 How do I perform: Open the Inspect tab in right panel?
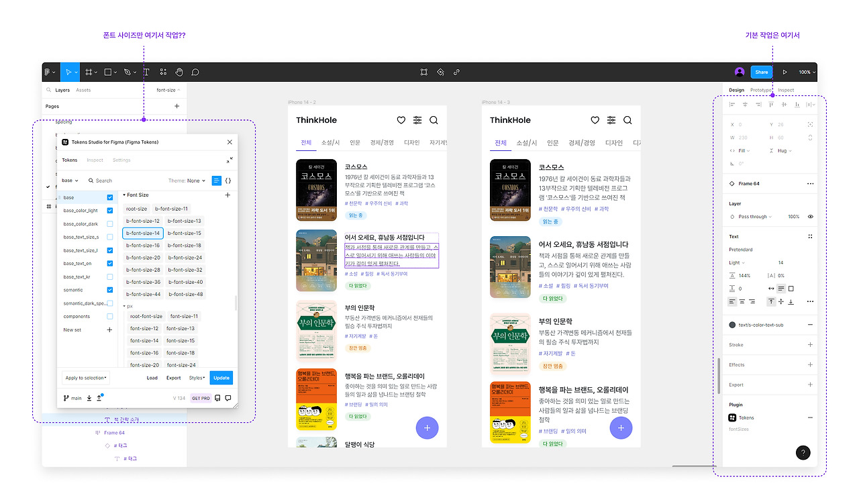coord(786,90)
